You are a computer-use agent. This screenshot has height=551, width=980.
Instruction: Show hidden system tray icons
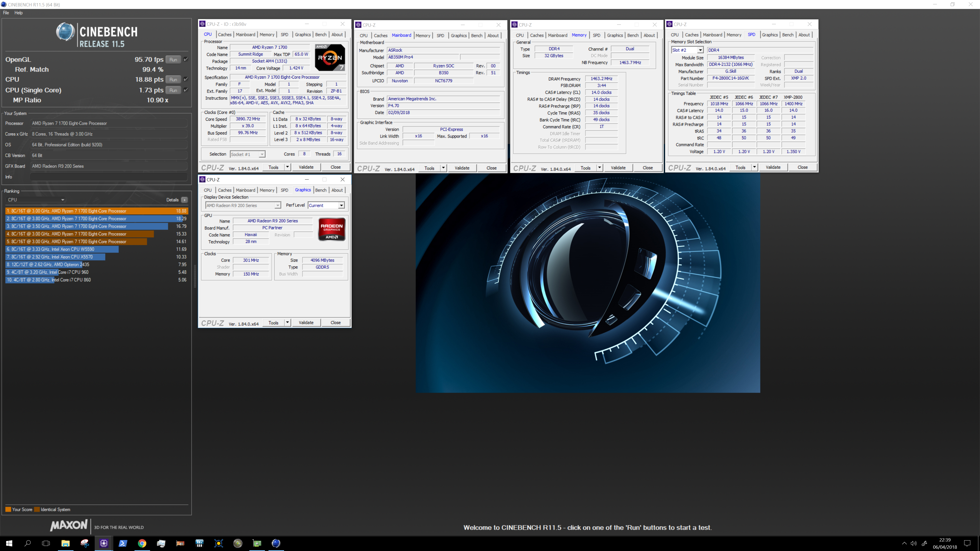click(904, 543)
